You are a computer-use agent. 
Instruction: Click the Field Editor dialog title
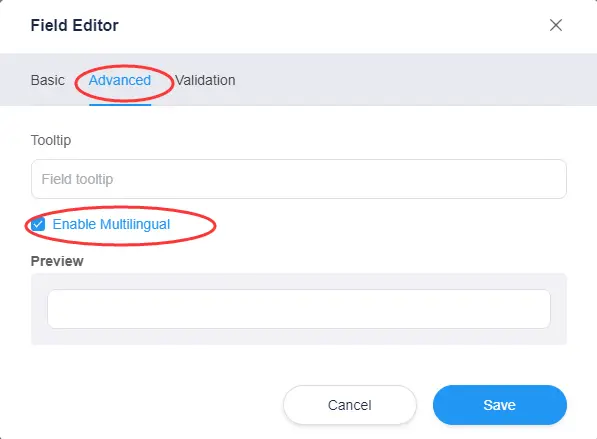point(75,26)
